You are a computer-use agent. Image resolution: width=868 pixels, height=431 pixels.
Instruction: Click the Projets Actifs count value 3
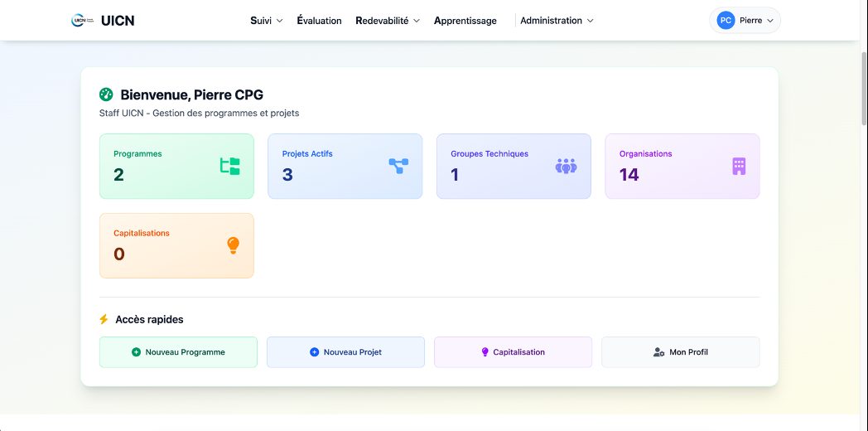(287, 175)
